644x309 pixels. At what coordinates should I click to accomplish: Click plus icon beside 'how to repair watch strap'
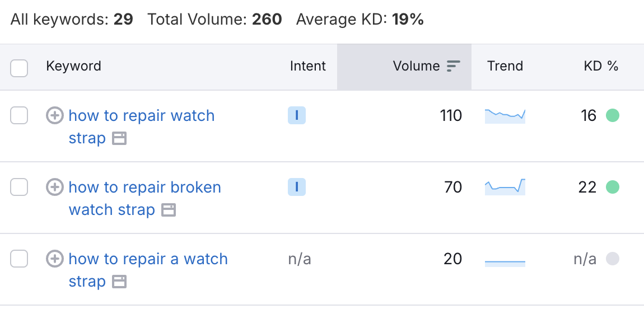coord(54,116)
